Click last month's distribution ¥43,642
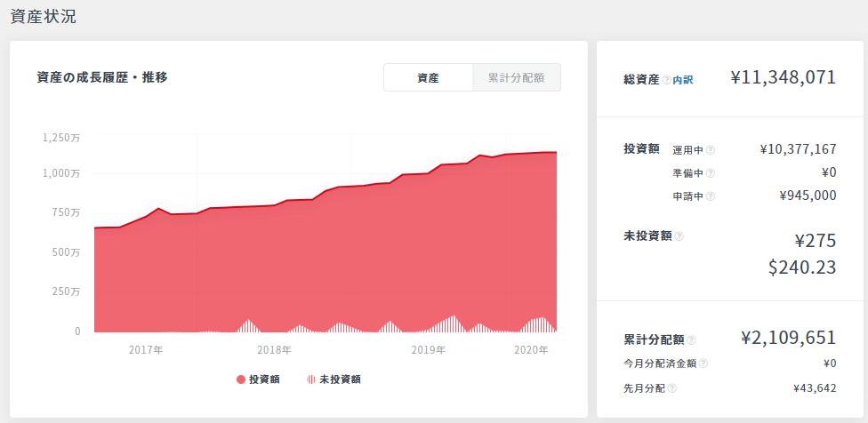 [x=815, y=388]
